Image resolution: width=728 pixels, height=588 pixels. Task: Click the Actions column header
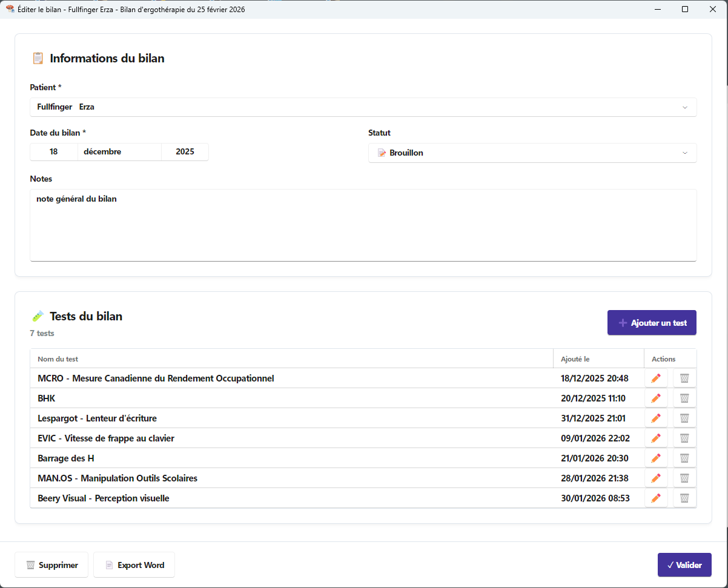click(670, 358)
